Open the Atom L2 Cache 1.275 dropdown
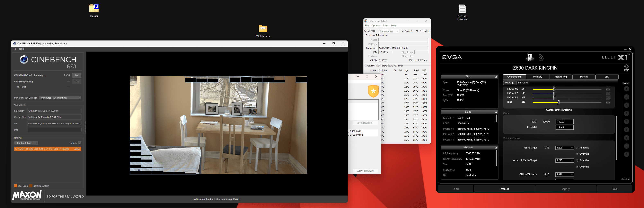644x208 pixels. [x=564, y=161]
